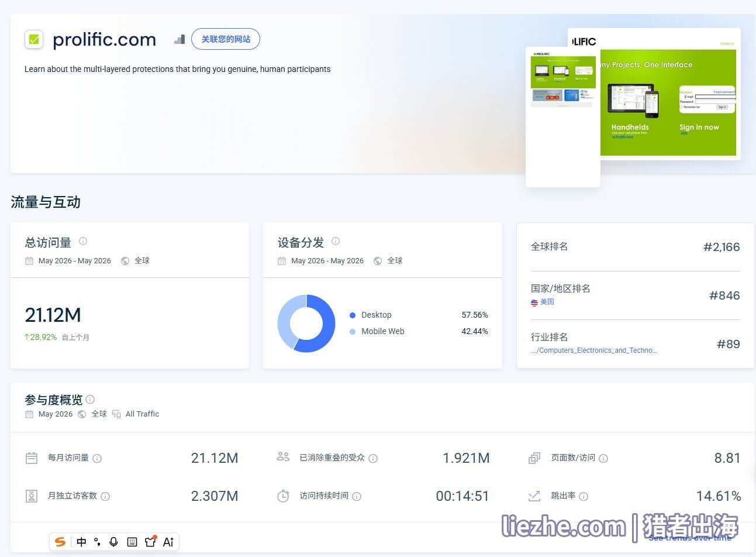This screenshot has height=557, width=756.
Task: Show info tooltip for 设备分发
Action: (336, 241)
